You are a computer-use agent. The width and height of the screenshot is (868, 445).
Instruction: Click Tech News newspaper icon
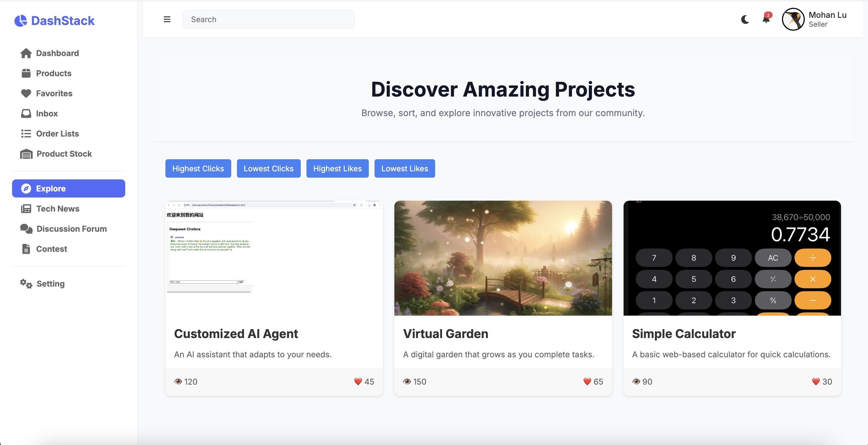26,209
